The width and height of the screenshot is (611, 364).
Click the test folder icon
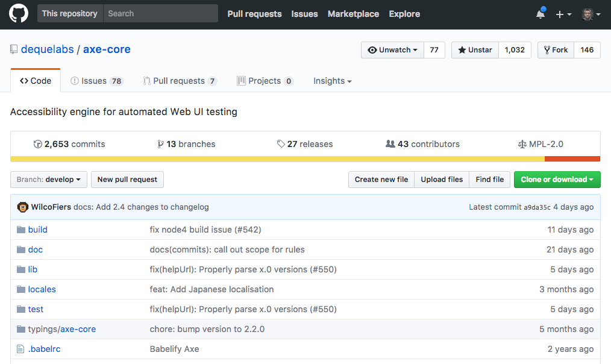click(x=21, y=309)
